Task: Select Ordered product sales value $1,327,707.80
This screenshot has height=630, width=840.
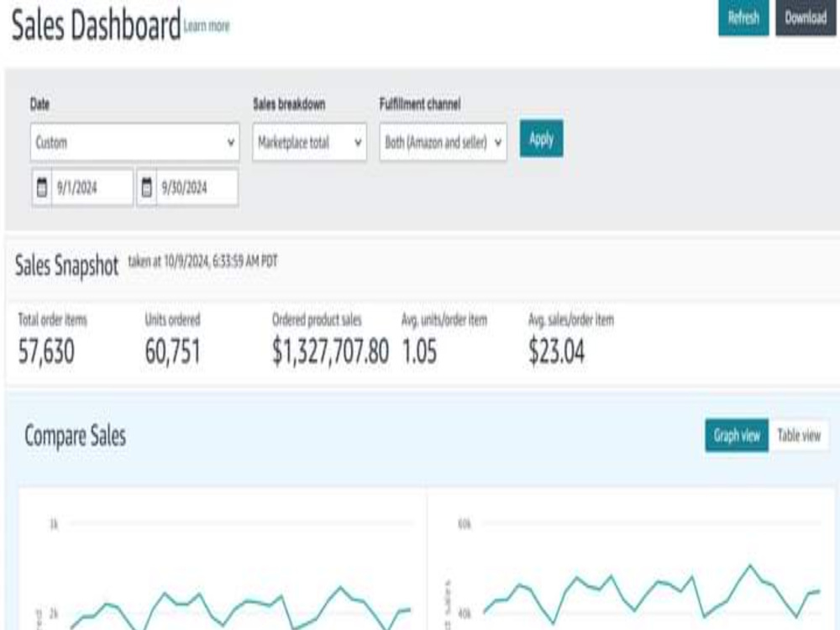Action: pyautogui.click(x=330, y=352)
